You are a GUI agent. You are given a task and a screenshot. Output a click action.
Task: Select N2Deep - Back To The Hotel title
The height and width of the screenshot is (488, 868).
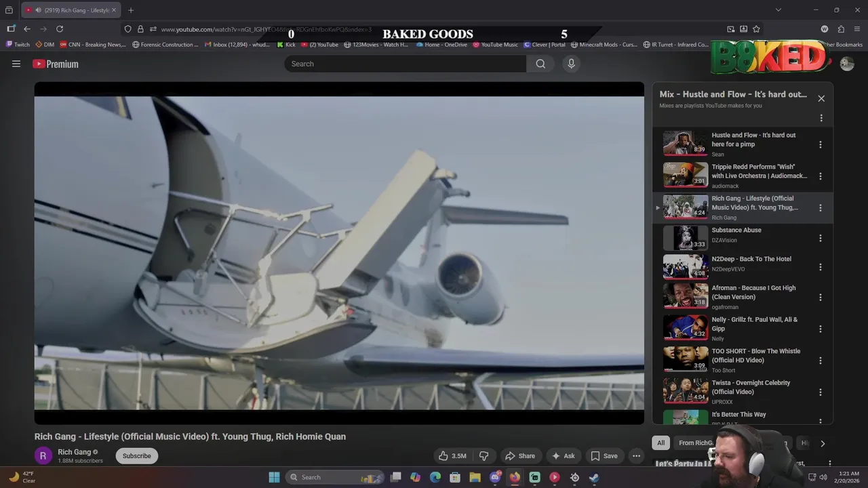(x=751, y=259)
